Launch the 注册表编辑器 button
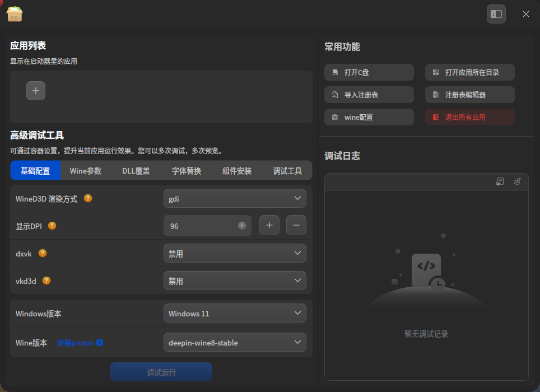 (x=470, y=95)
